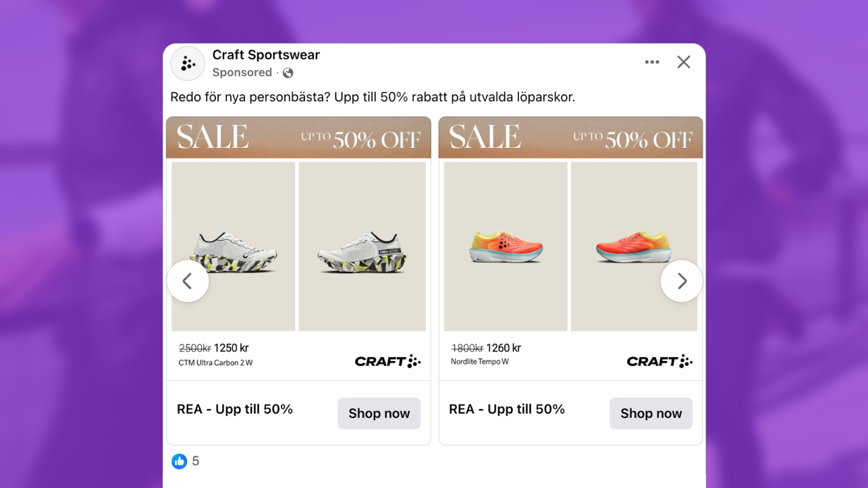Image resolution: width=868 pixels, height=488 pixels.
Task: Go to previous carousel card with left arrow
Action: [188, 281]
